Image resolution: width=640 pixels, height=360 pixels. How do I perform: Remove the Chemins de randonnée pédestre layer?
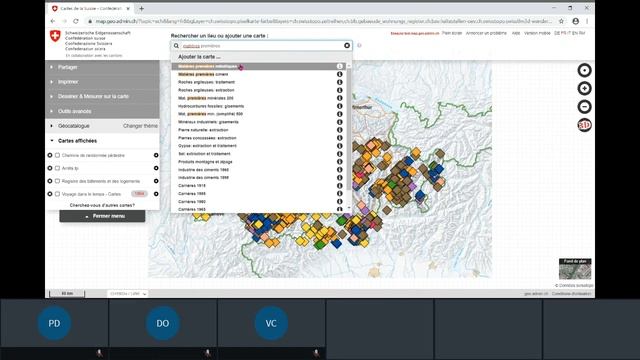point(50,156)
